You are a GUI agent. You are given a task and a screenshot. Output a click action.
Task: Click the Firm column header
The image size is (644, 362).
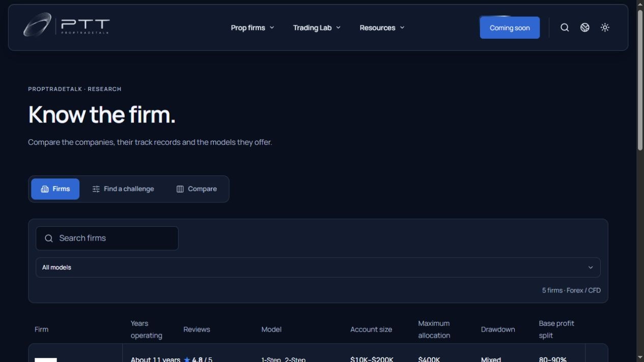pyautogui.click(x=42, y=329)
